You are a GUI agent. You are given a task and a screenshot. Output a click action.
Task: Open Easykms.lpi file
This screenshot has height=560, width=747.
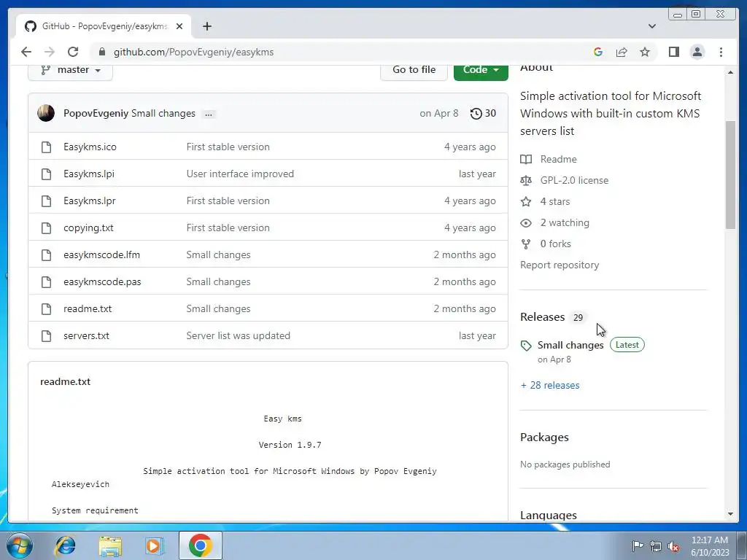[89, 174]
